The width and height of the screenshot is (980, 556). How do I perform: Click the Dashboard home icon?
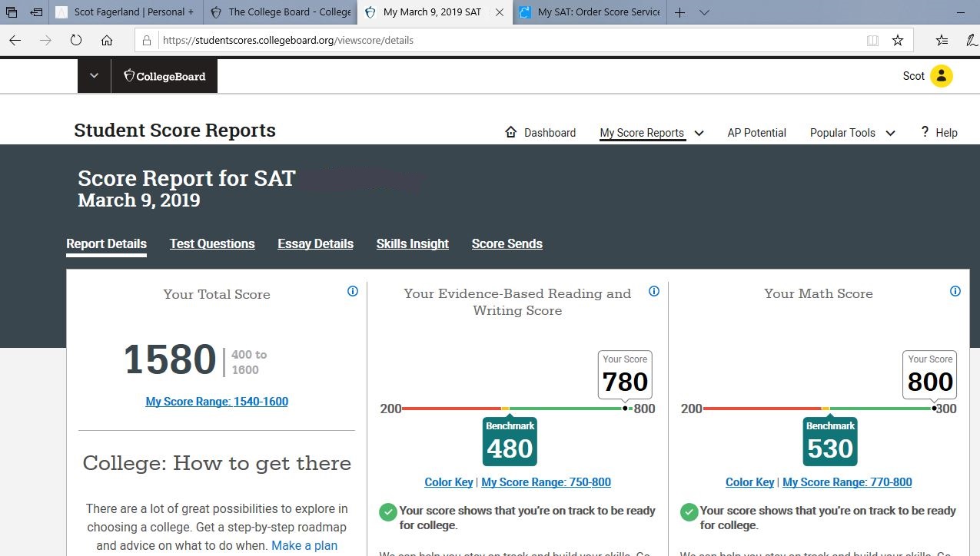click(511, 132)
